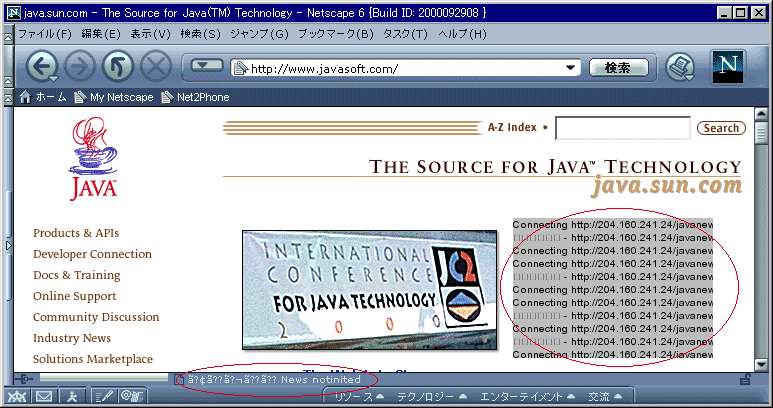Click the A-Z Index search field
The width and height of the screenshot is (773, 408).
[x=622, y=128]
